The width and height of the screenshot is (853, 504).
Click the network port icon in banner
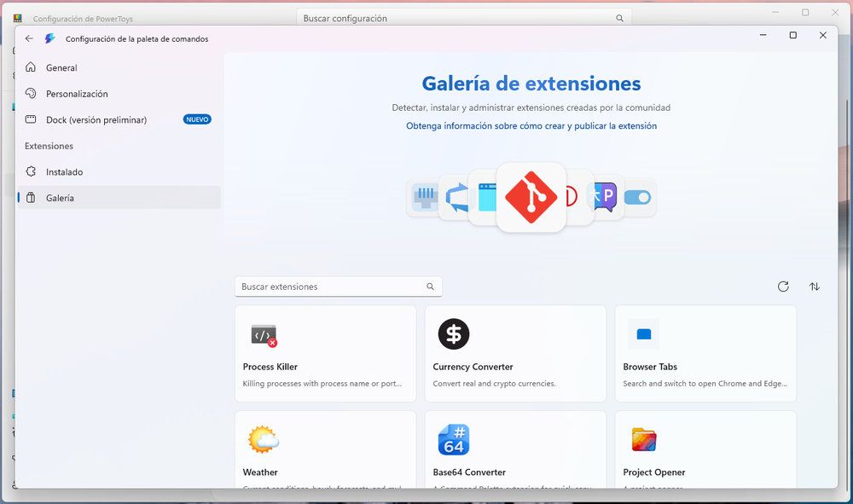pos(424,197)
